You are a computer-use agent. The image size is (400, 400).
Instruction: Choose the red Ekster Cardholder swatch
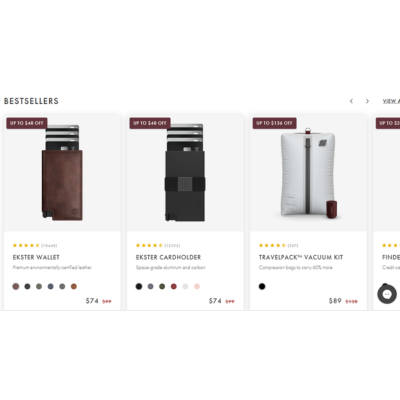(x=174, y=286)
